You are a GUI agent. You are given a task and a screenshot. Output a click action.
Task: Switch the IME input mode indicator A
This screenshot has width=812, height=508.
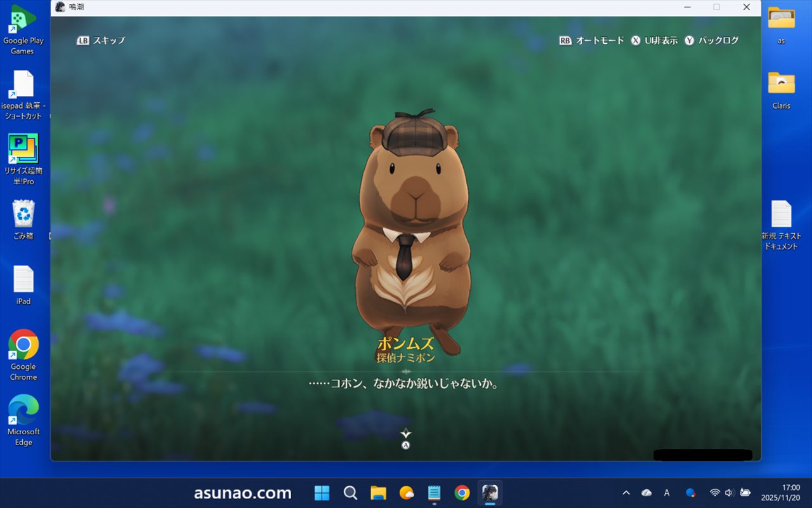[667, 493]
